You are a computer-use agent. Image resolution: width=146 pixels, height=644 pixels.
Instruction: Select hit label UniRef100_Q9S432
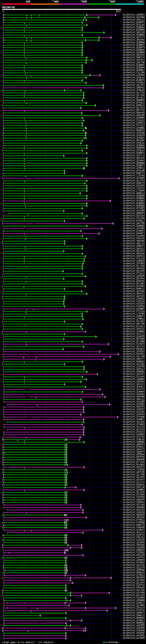click(134, 55)
